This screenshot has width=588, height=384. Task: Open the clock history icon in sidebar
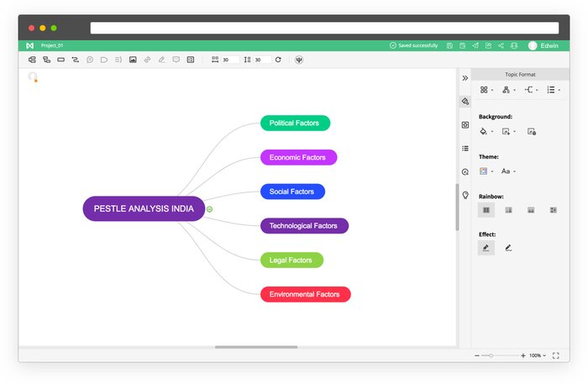(465, 171)
